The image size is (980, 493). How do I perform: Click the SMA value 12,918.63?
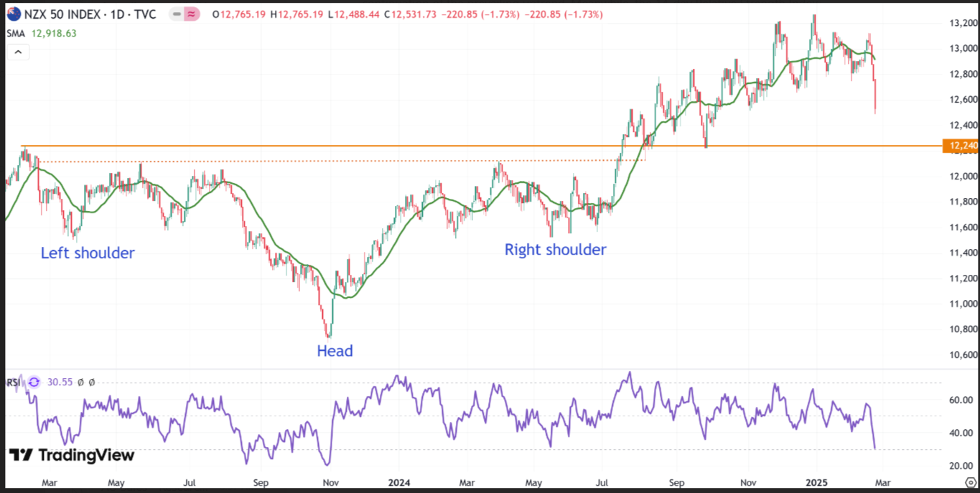(x=54, y=33)
